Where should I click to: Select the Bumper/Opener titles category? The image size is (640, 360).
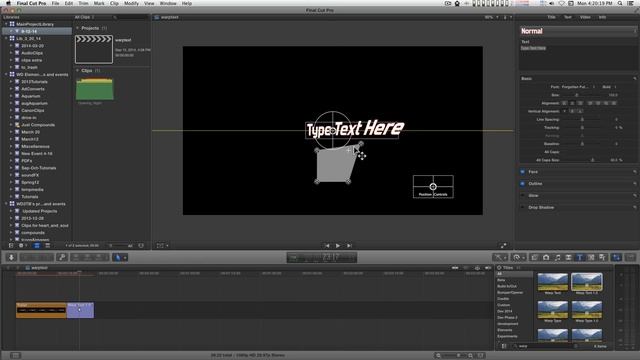click(x=510, y=293)
